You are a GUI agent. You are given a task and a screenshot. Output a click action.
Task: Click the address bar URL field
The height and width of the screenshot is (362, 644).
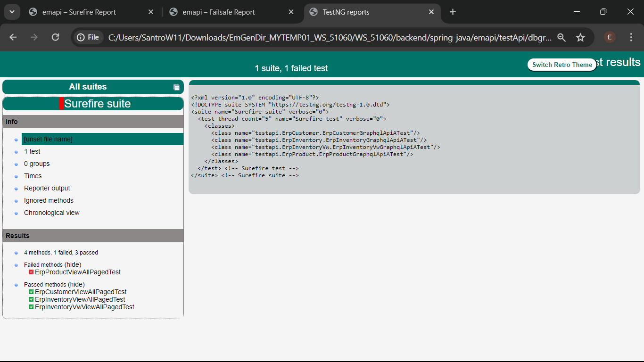click(330, 37)
